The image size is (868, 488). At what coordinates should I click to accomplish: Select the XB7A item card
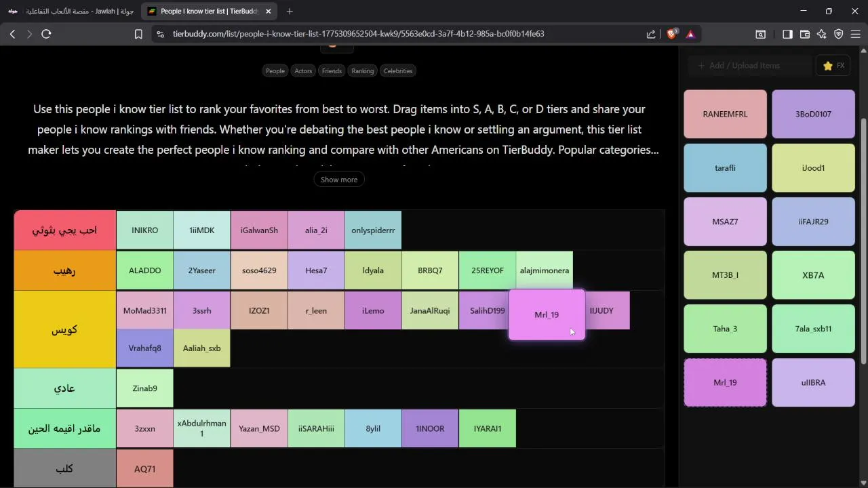(x=813, y=275)
